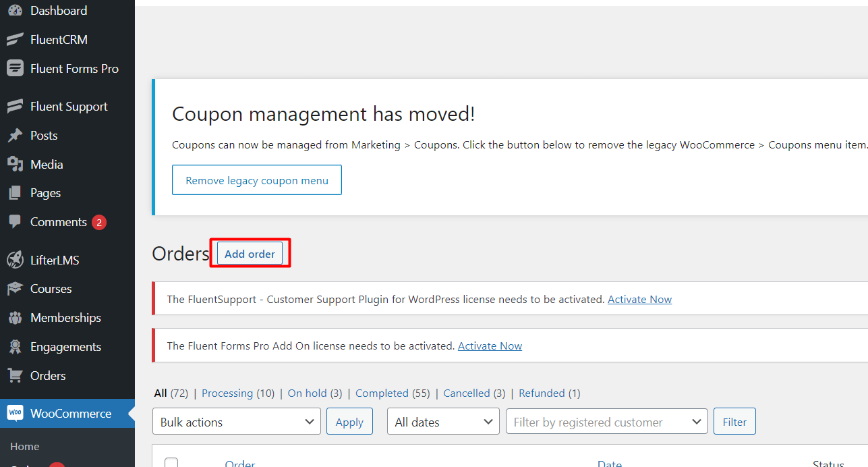
Task: Click the WooCommerce logo icon
Action: pyautogui.click(x=15, y=413)
